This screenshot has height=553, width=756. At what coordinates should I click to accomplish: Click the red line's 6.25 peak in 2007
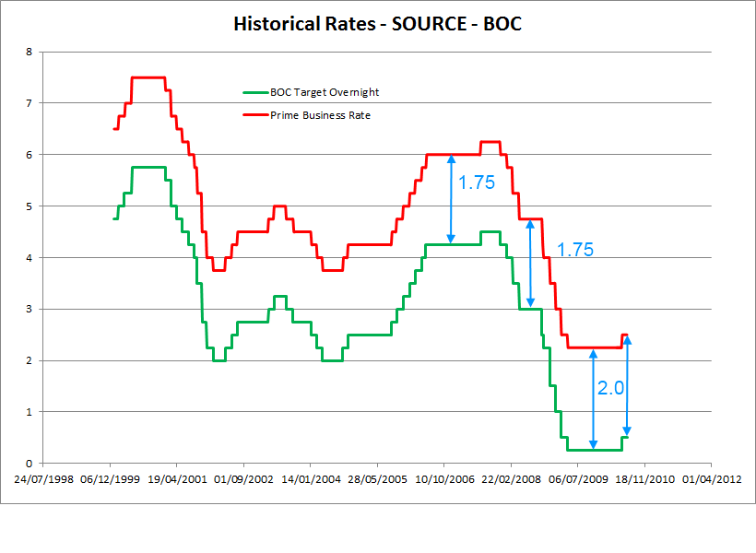click(x=490, y=142)
